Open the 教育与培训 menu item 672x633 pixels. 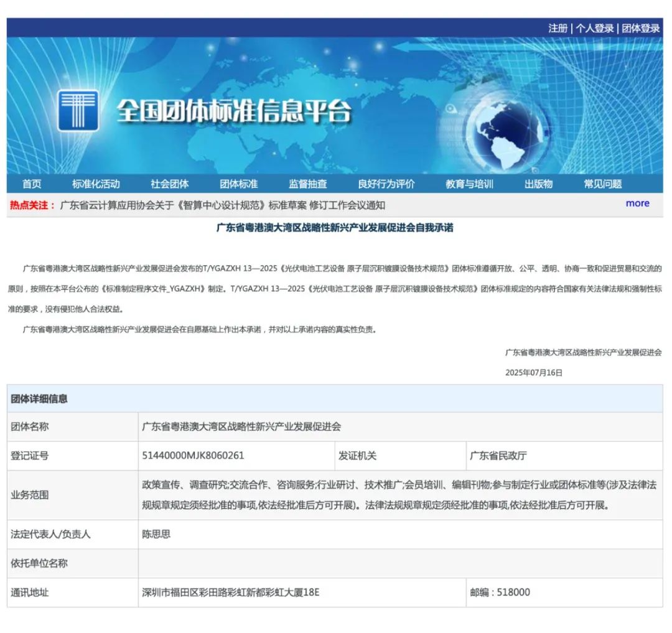[x=469, y=184]
